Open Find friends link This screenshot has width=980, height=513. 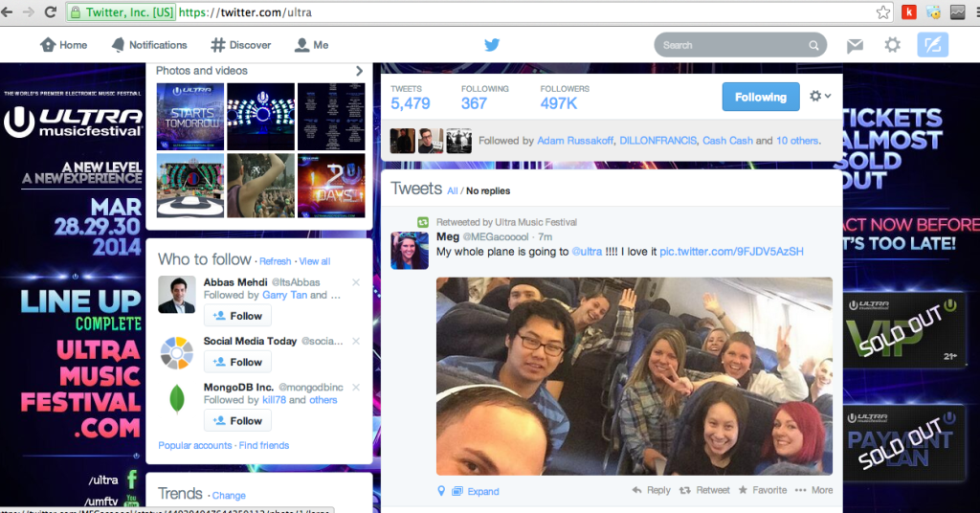coord(264,445)
